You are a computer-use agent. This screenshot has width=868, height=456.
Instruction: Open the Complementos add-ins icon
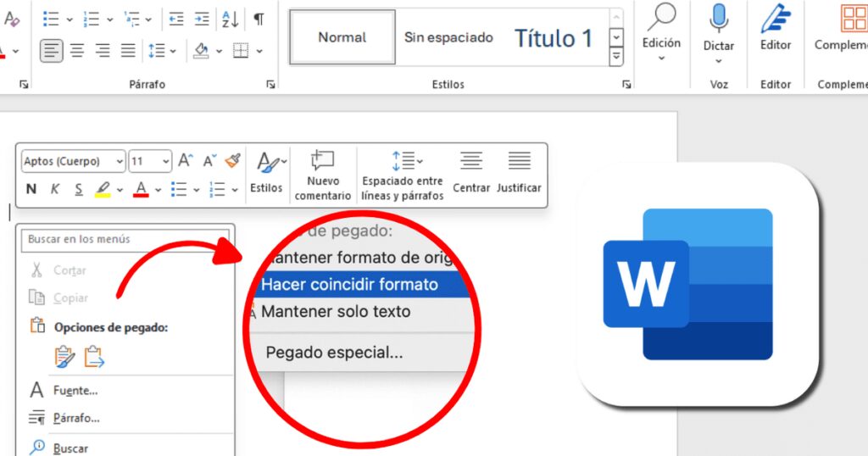[854, 19]
